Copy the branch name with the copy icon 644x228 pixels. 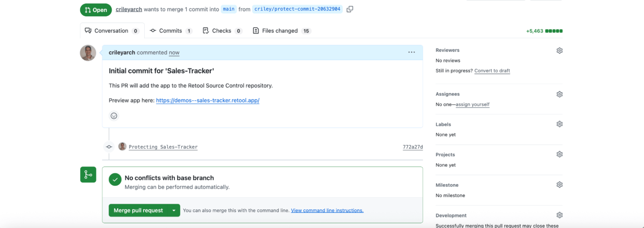[350, 9]
